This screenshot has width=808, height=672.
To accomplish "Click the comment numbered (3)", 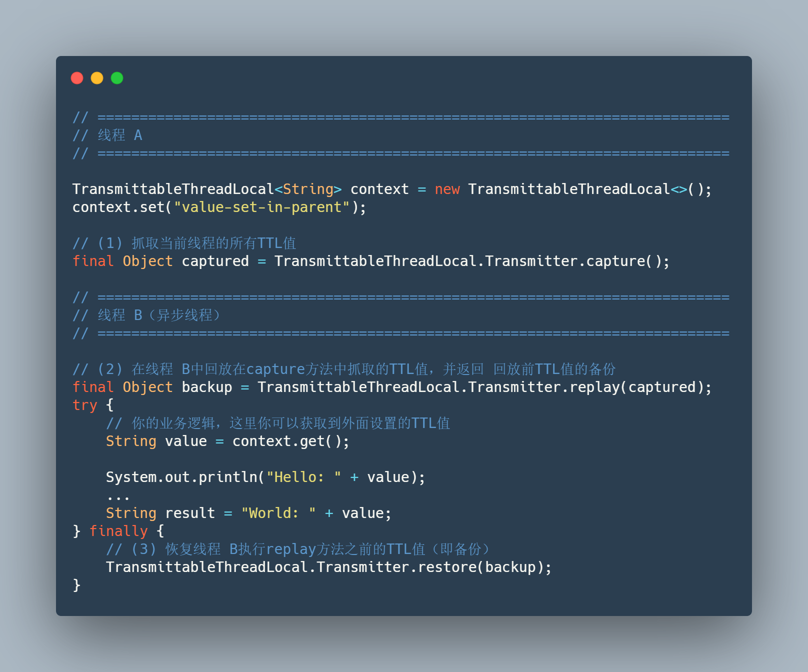I will click(x=298, y=549).
